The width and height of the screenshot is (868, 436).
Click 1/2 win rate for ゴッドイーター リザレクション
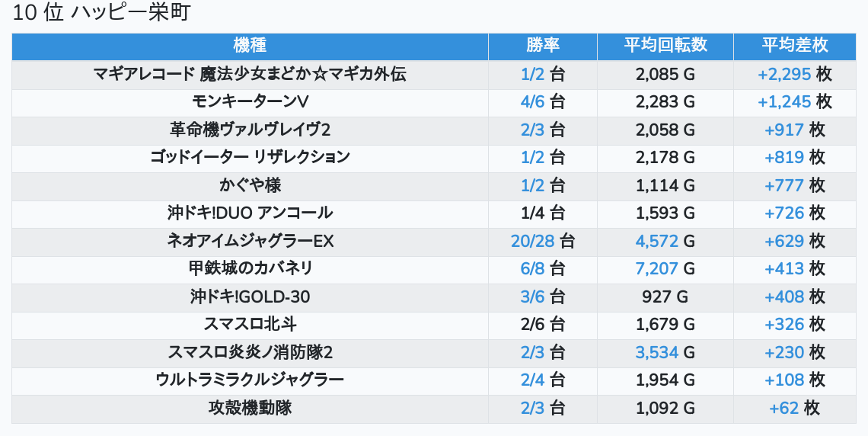click(x=532, y=158)
